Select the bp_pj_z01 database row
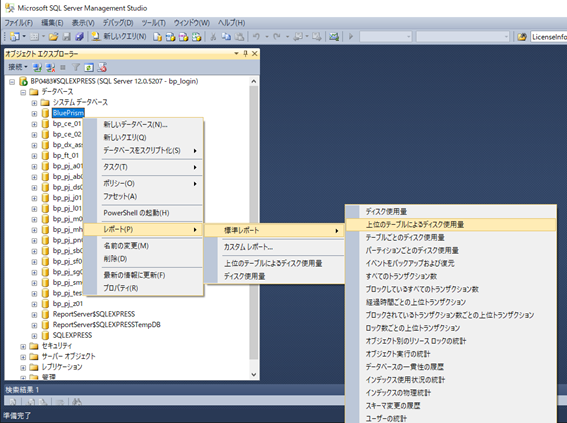The image size is (567, 423). pos(68,304)
